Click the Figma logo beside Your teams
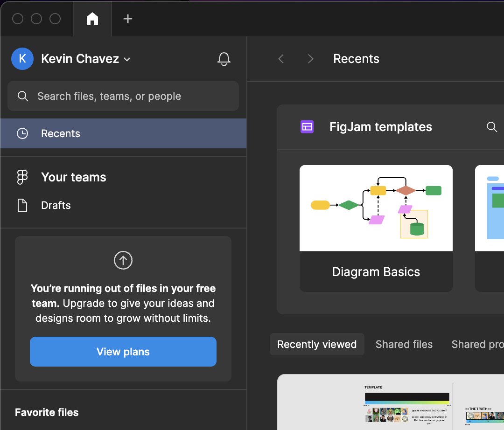504x430 pixels. coord(22,177)
